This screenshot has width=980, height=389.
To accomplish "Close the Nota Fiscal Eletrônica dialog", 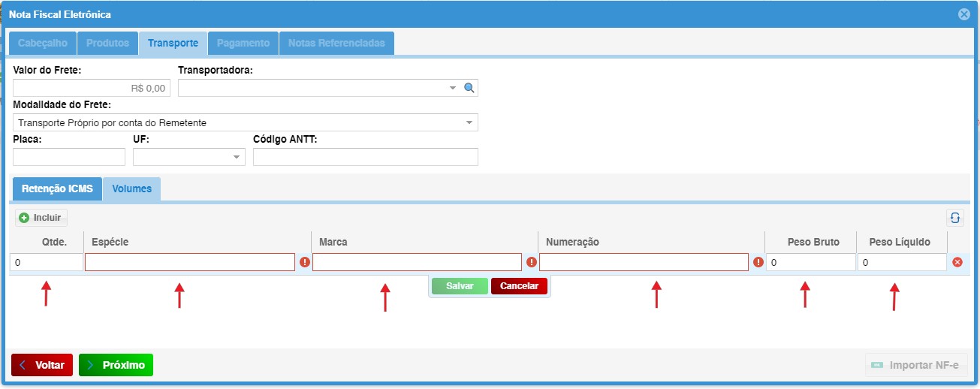I will click(964, 14).
